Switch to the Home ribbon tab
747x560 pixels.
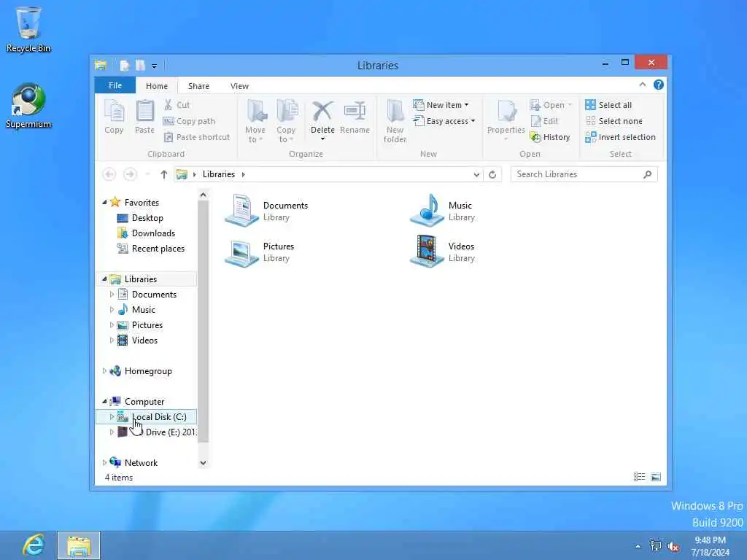(x=157, y=86)
